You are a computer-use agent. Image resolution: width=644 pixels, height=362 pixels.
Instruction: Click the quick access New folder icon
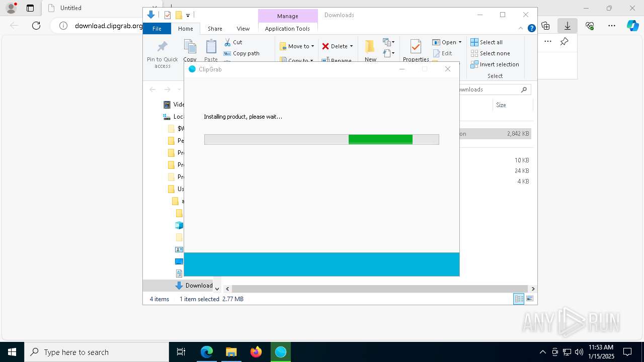[178, 15]
